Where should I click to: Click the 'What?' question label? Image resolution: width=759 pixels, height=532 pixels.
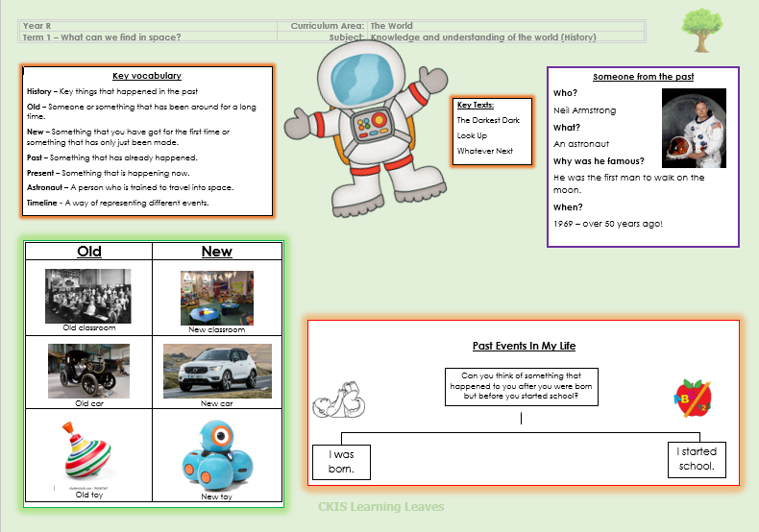tap(567, 127)
